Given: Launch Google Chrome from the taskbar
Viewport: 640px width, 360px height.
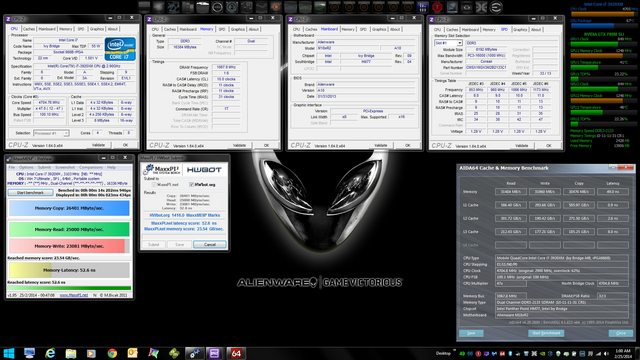Looking at the screenshot, I should click(112, 353).
